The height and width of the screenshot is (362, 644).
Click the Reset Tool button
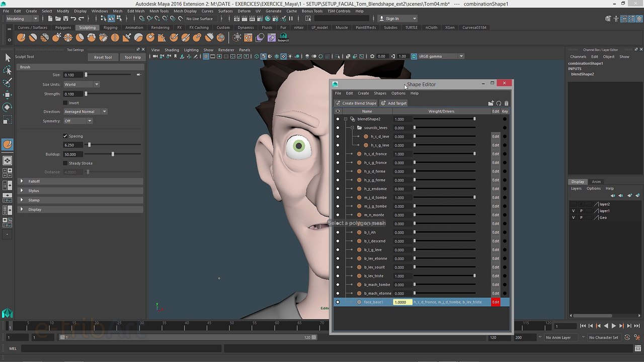click(103, 57)
